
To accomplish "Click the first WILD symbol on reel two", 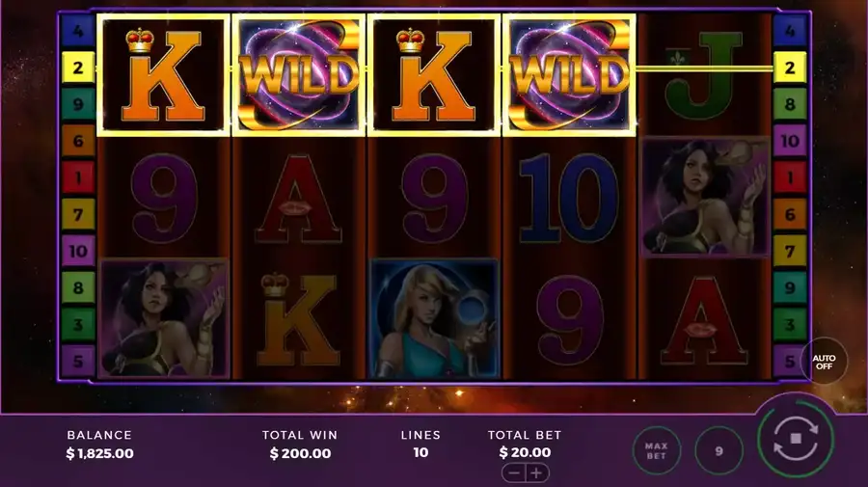I will pyautogui.click(x=298, y=74).
